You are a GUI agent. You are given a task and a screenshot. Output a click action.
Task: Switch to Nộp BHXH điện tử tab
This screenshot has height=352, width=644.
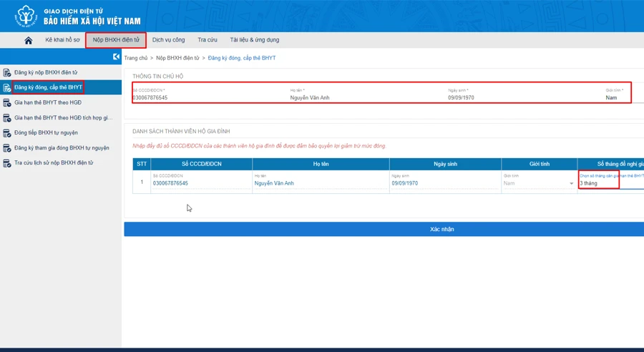pyautogui.click(x=116, y=40)
